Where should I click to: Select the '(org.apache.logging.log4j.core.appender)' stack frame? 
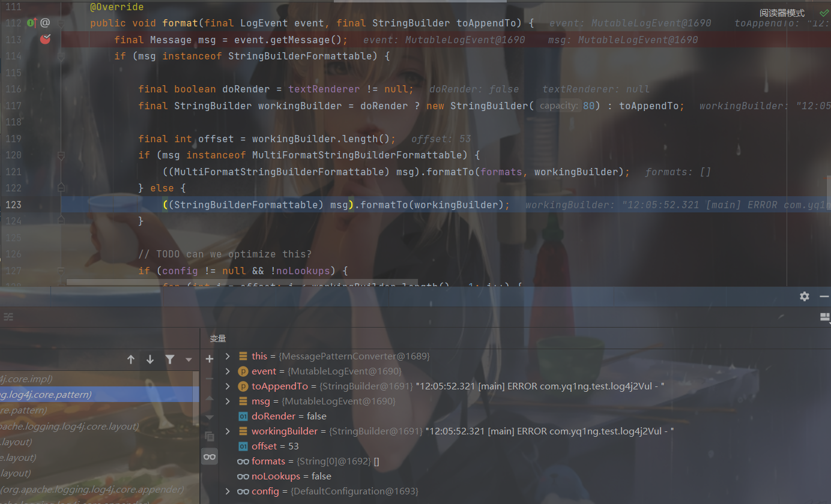point(99,489)
